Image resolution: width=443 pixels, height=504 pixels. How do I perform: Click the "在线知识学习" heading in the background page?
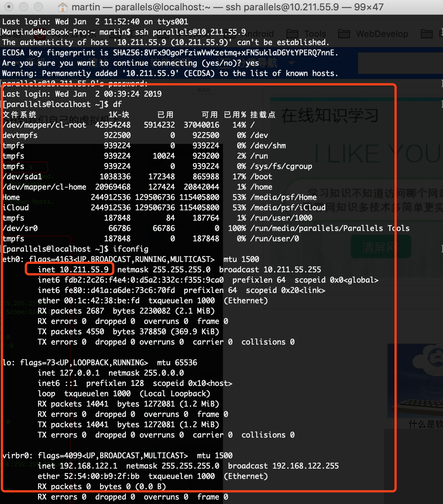[330, 115]
